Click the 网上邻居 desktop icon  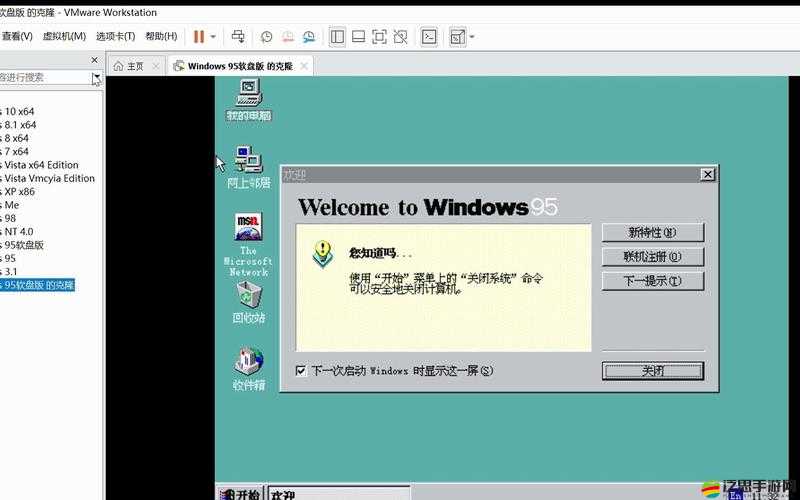pos(248,167)
